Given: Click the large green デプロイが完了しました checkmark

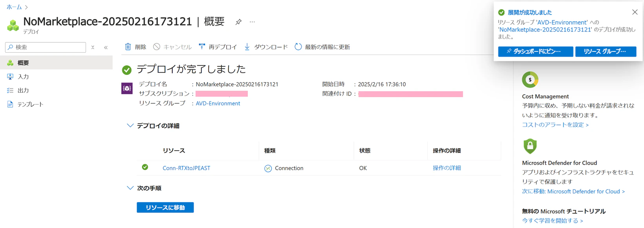Looking at the screenshot, I should [x=127, y=70].
